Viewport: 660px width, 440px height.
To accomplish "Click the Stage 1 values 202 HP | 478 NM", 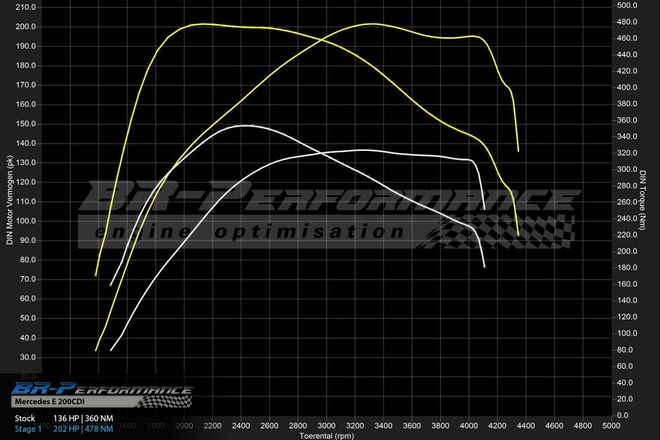I will pyautogui.click(x=85, y=429).
